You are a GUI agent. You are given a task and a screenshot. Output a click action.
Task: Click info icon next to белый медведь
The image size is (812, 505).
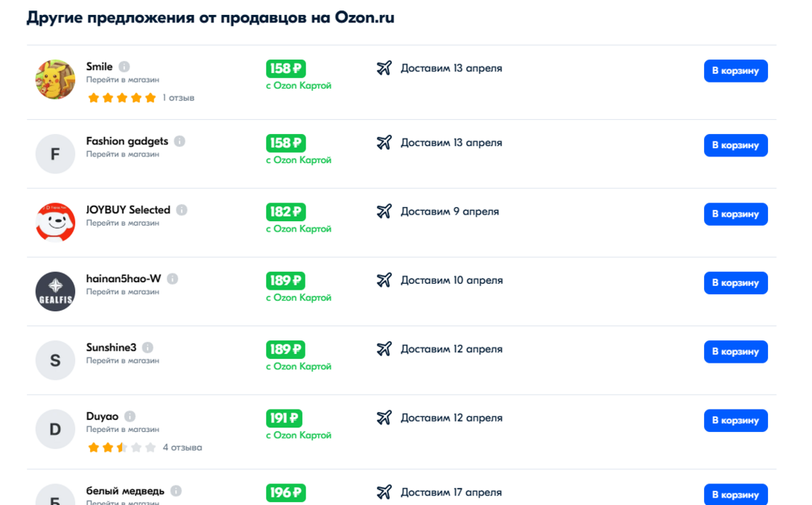(176, 491)
